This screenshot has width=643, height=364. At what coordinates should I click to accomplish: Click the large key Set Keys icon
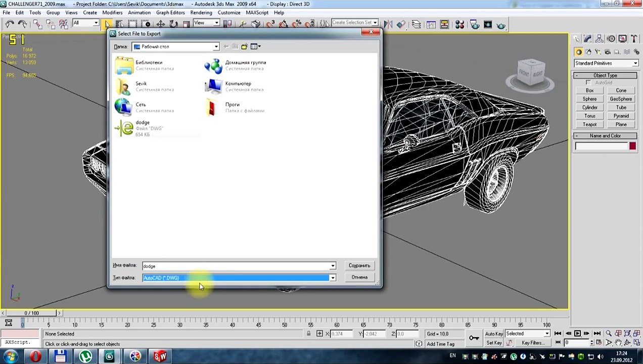(474, 338)
